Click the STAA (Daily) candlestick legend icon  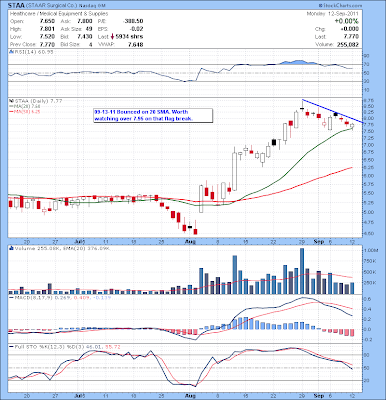[10, 101]
